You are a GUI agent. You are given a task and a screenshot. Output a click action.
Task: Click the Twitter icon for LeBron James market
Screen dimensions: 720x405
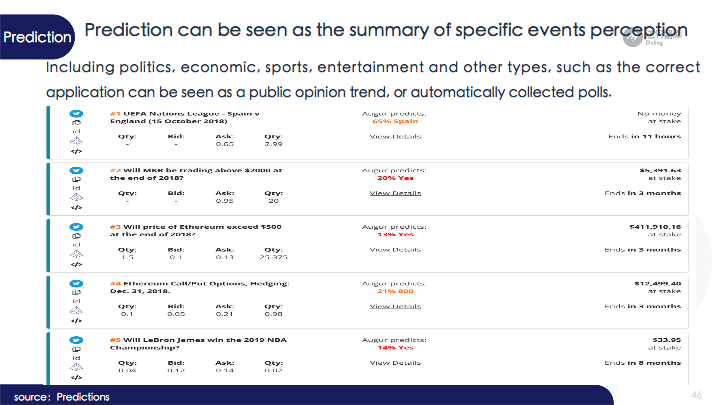click(x=76, y=340)
